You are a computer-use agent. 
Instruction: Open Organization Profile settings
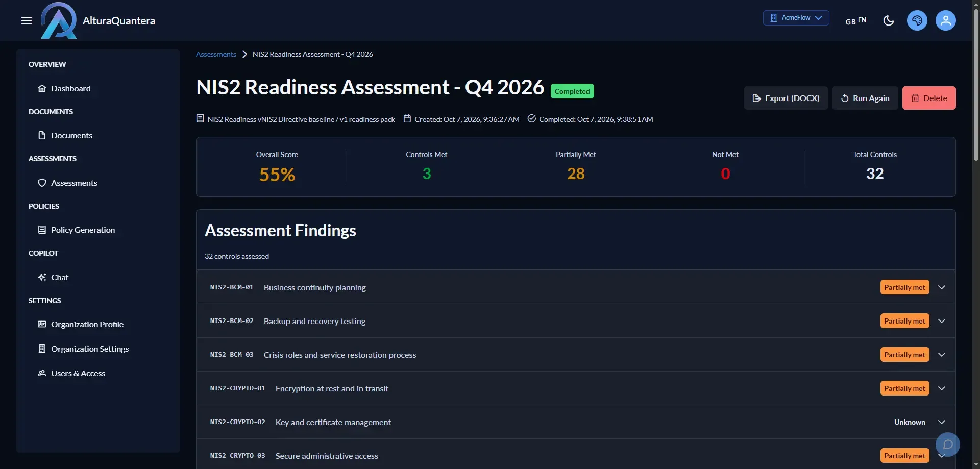coord(87,324)
